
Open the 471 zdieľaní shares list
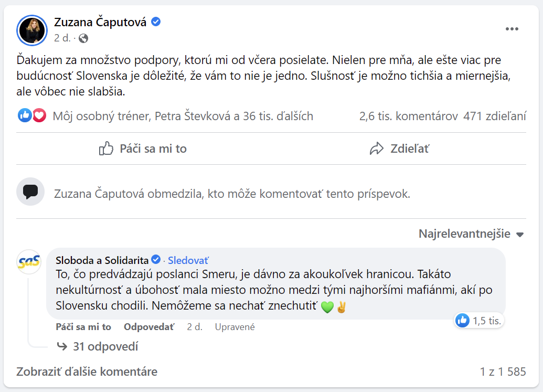point(495,116)
